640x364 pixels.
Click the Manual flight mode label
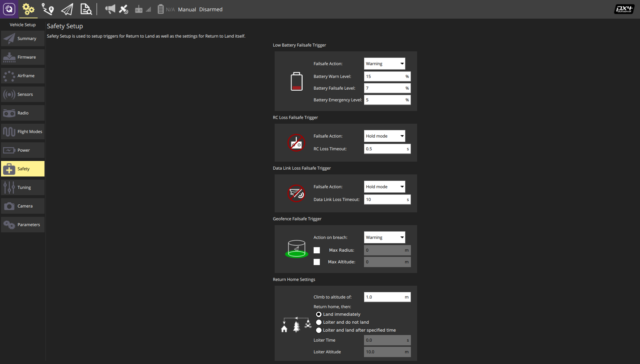pos(187,10)
